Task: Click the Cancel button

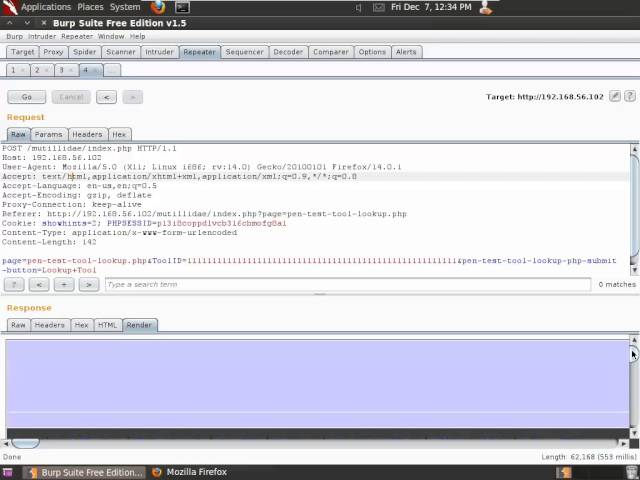Action: [x=71, y=97]
